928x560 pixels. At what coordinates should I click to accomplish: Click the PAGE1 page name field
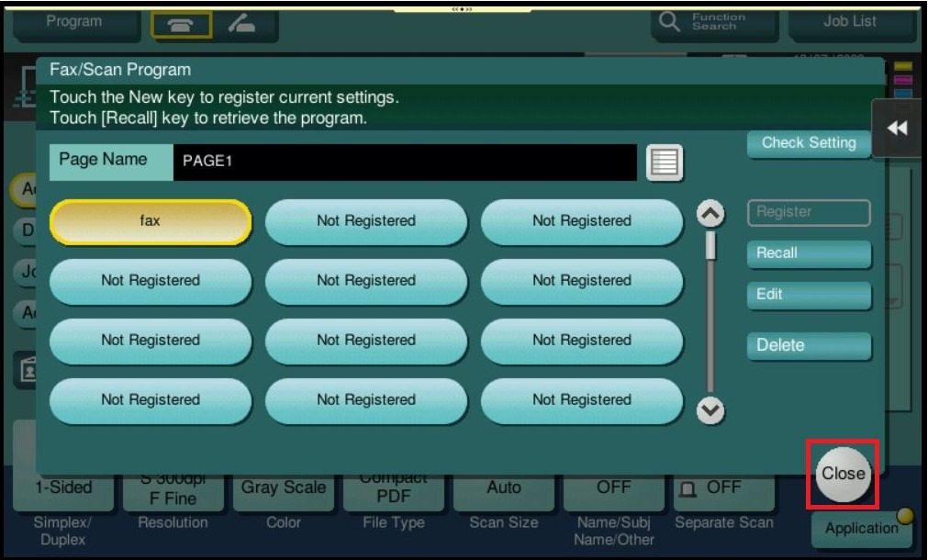pos(404,162)
